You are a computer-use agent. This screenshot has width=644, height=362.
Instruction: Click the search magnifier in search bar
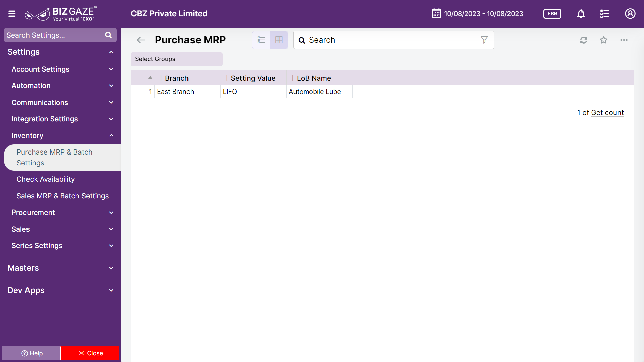click(302, 40)
